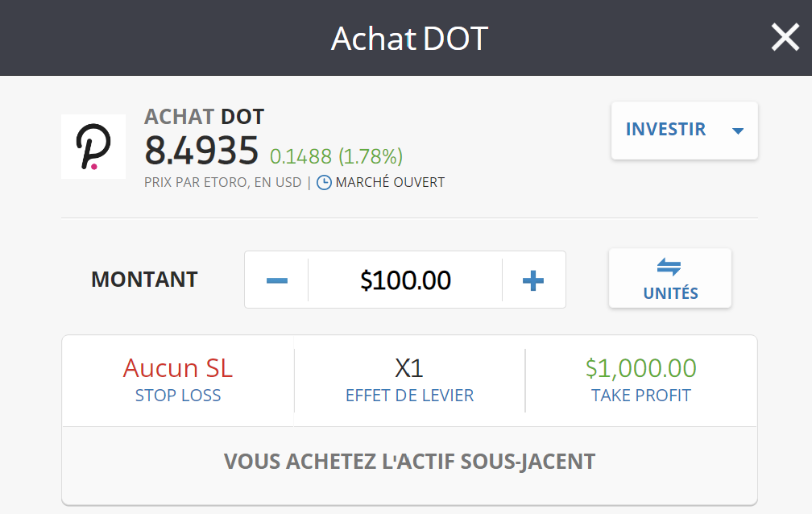Screen dimensions: 812x514
Task: Click the clock icon beside Marché ouvert
Action: [x=322, y=182]
